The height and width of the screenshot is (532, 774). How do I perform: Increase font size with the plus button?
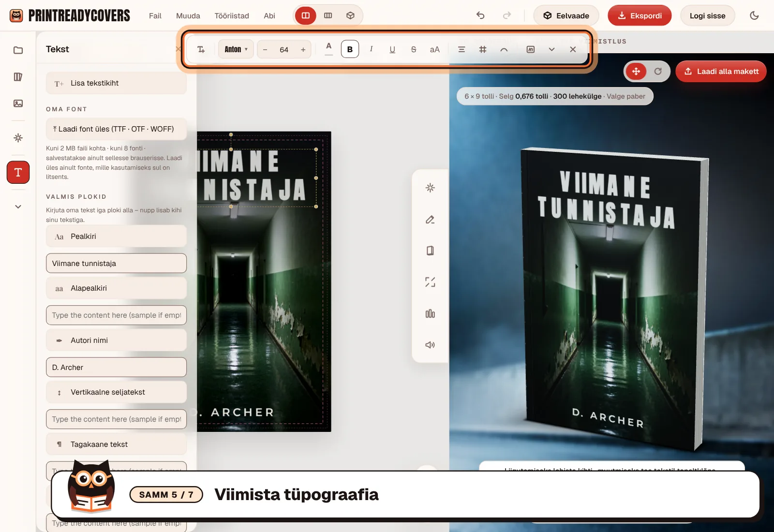[x=303, y=49]
